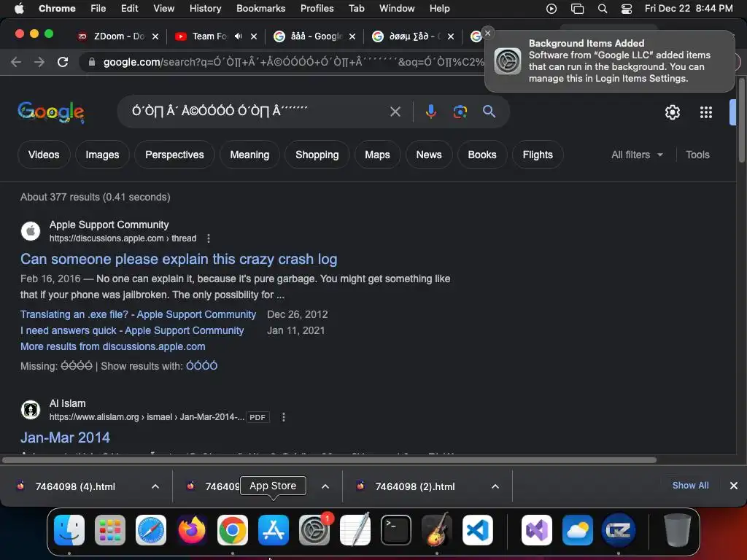Open the History menu

(x=205, y=9)
